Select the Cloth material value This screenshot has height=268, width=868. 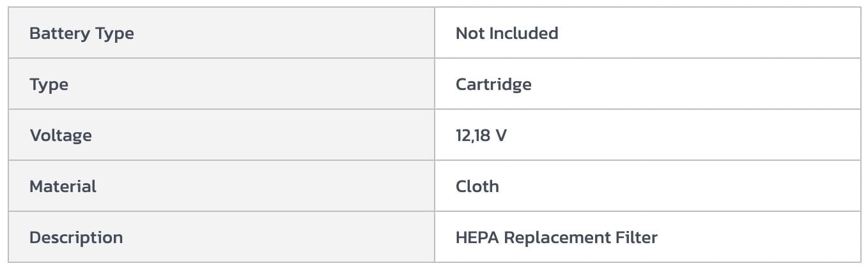[477, 186]
